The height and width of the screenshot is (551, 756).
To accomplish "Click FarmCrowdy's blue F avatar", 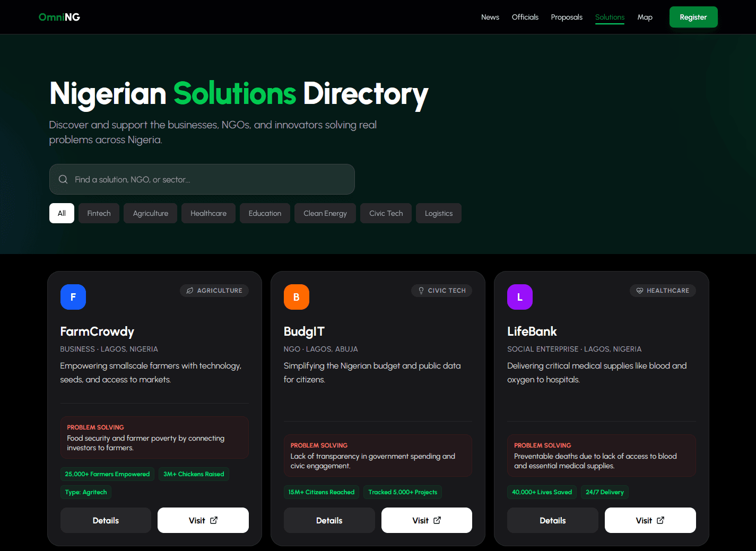I will click(x=73, y=297).
